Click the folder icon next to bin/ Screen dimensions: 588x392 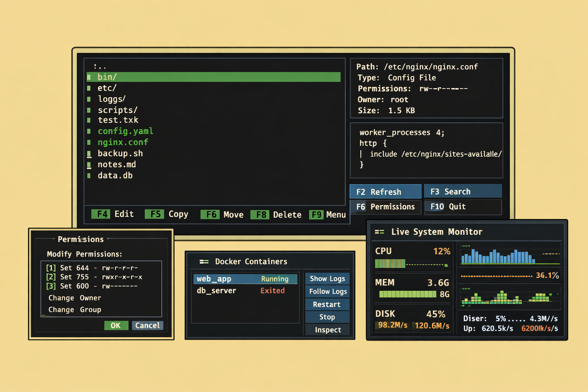(x=89, y=77)
